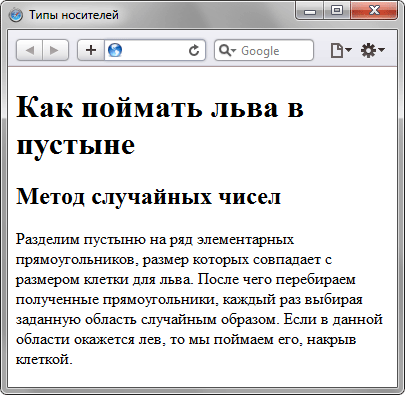
Task: Add bookmark using the plus button
Action: tap(91, 50)
